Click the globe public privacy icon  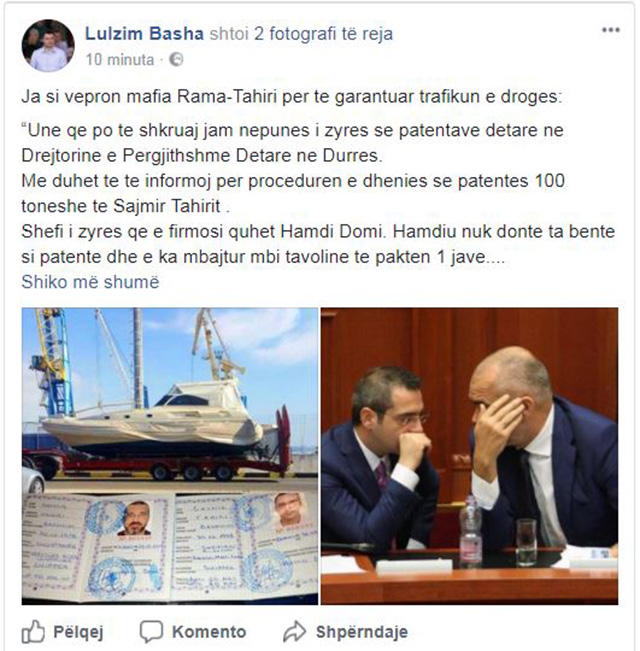(176, 60)
